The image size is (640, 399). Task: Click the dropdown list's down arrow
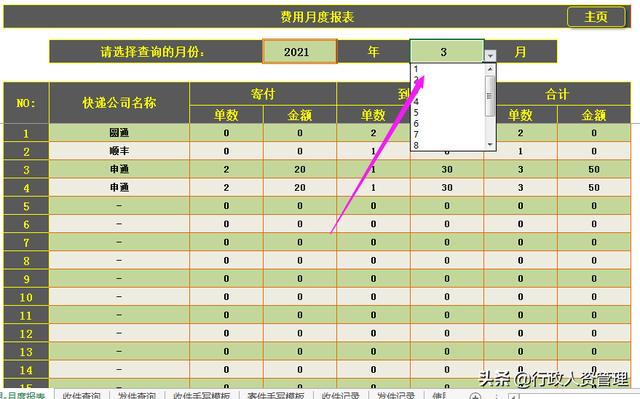click(x=490, y=145)
